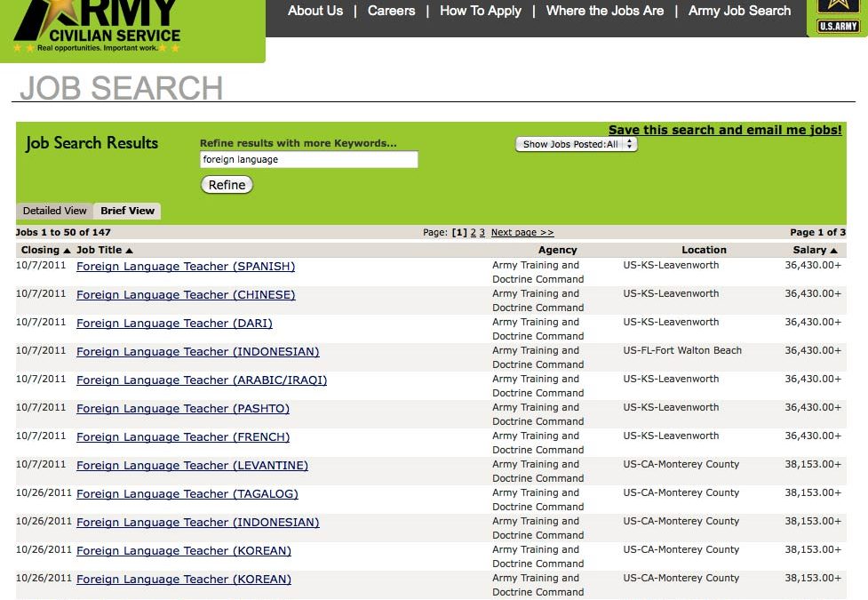Click the closing date in the TAGALOG row
The image size is (868, 600).
coord(44,492)
